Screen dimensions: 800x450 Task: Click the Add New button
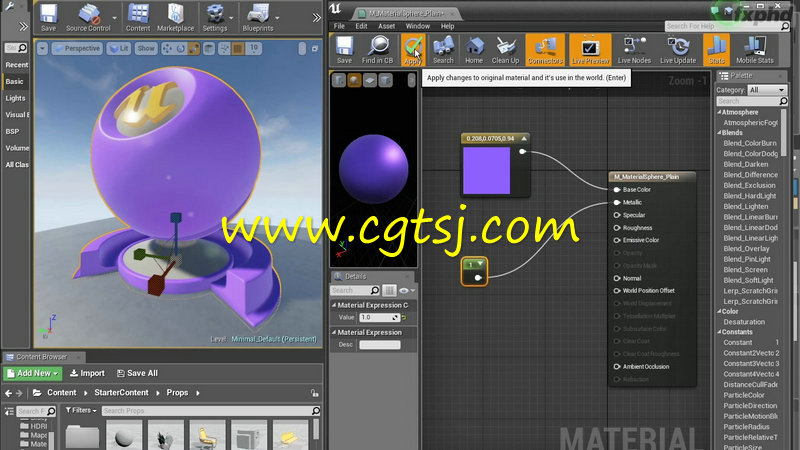pos(33,373)
